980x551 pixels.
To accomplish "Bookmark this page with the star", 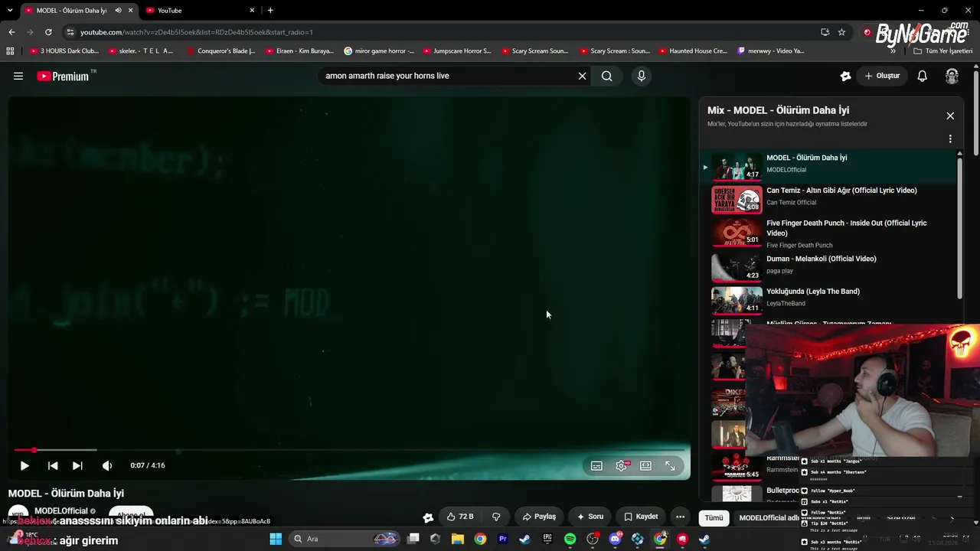I will pos(841,32).
